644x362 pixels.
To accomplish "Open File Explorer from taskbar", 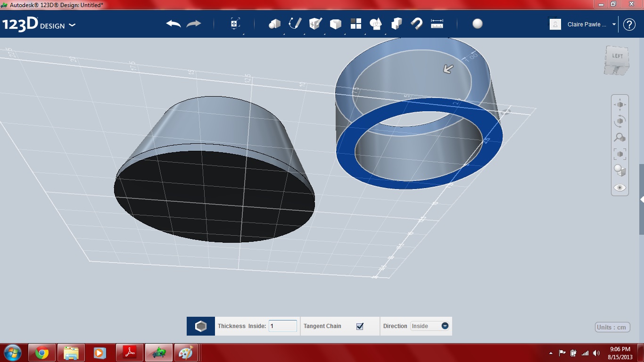I will [71, 353].
